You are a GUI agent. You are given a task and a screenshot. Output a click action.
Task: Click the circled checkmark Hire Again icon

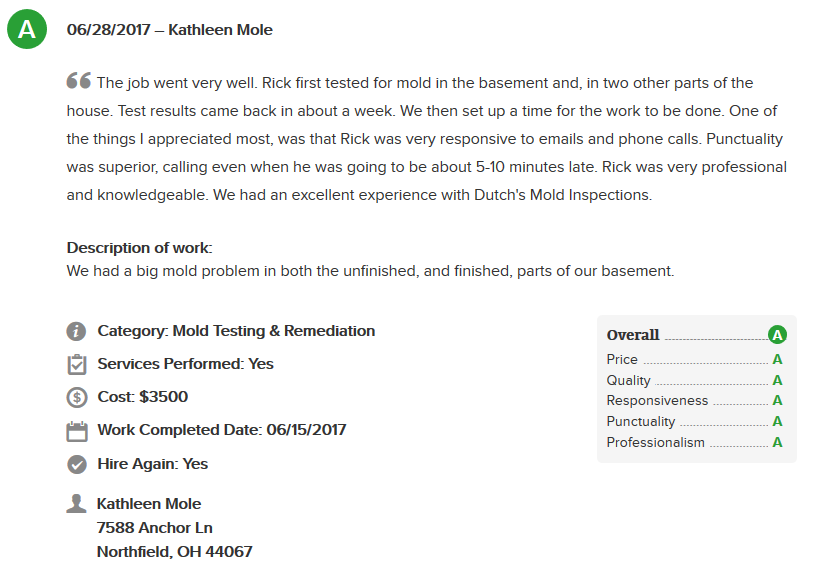[x=77, y=464]
